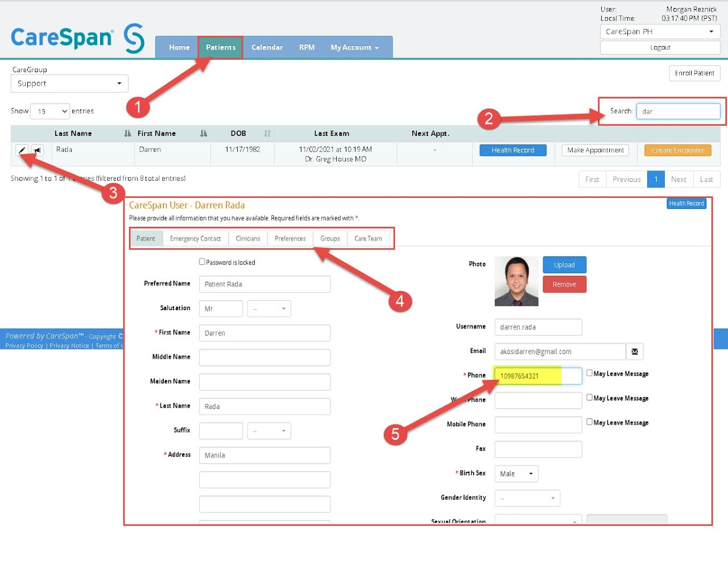Switch to the Care Team tab
728x582 pixels.
[x=369, y=239]
